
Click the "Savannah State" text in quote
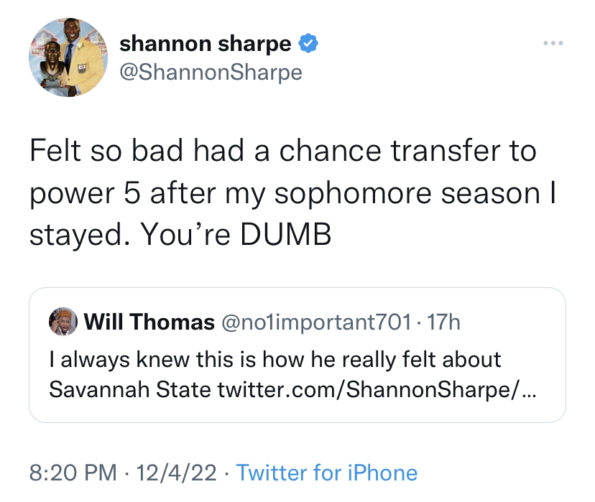[130, 389]
